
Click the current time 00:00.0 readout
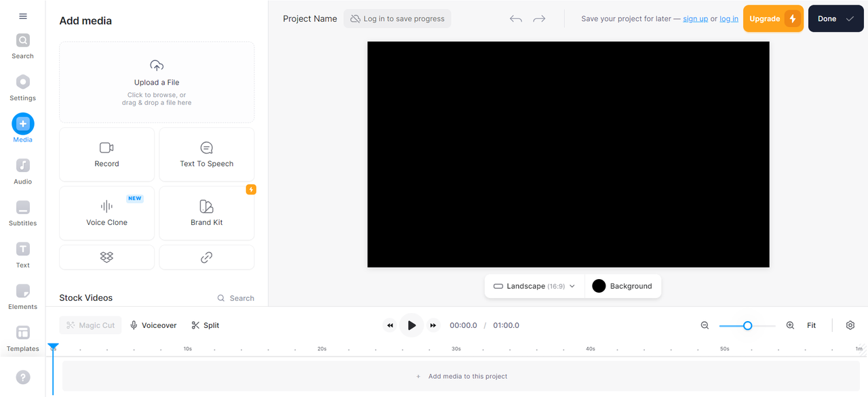[x=463, y=326]
